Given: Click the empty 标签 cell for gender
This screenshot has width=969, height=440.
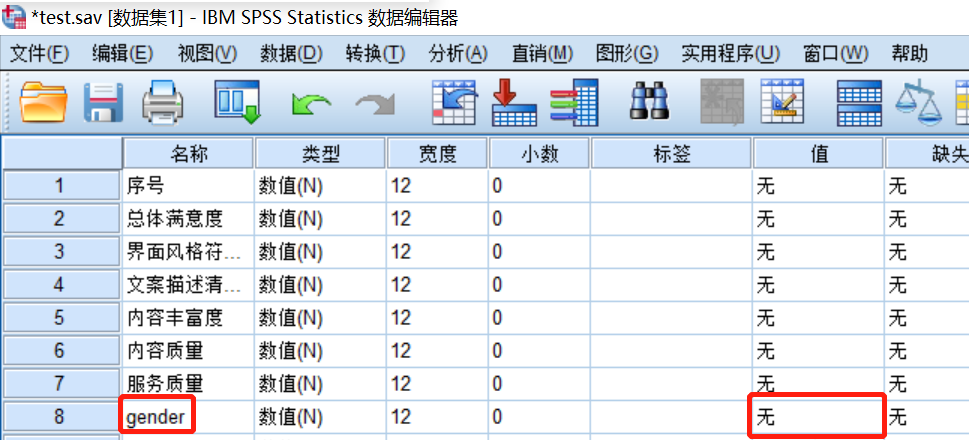Looking at the screenshot, I should click(672, 417).
